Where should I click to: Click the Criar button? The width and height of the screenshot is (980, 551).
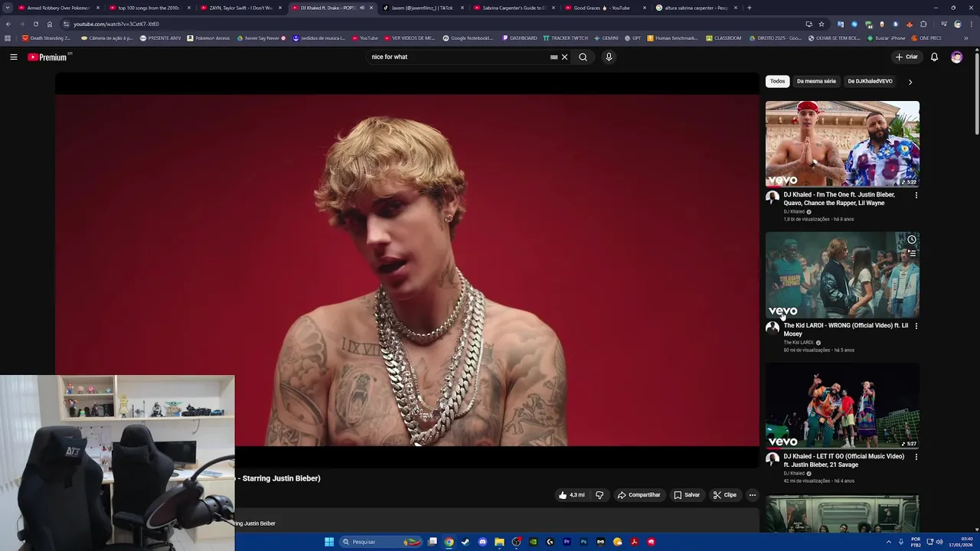tap(906, 57)
